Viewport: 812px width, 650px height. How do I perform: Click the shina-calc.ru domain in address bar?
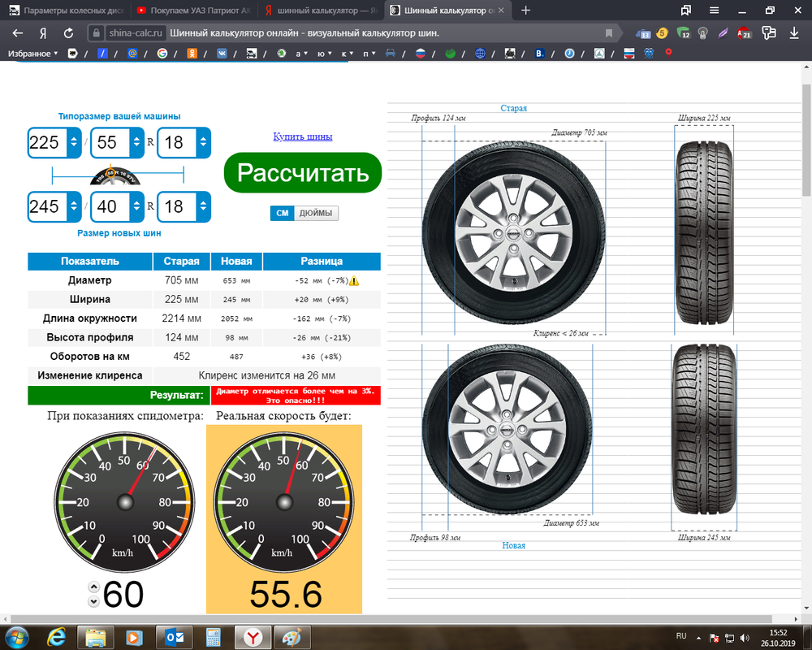pyautogui.click(x=136, y=33)
